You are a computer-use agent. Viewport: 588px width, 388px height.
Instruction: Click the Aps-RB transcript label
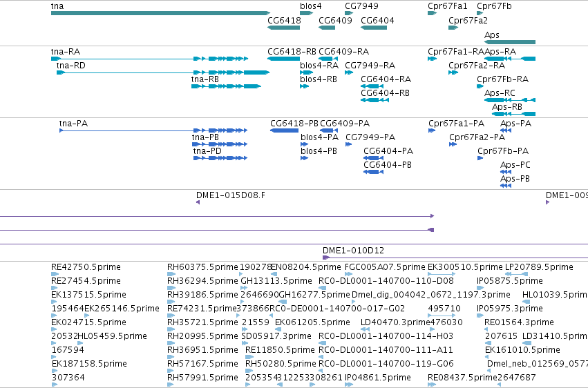click(x=507, y=107)
